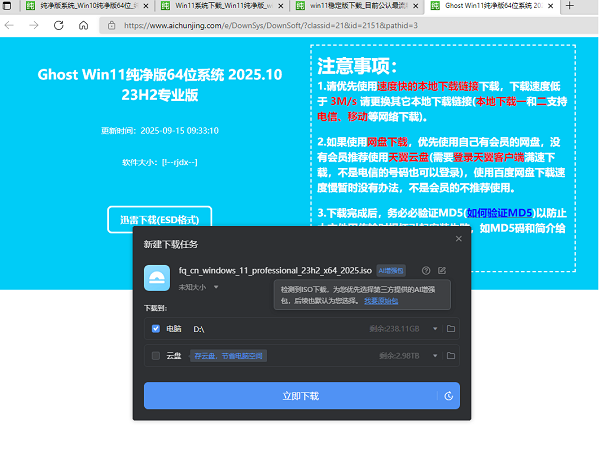Expand the 电脑 path dropdown arrow
Image resolution: width=600 pixels, height=456 pixels.
[x=436, y=328]
